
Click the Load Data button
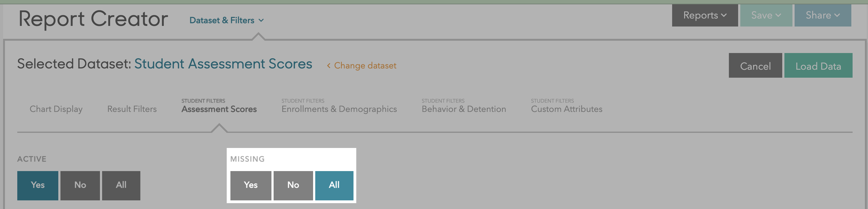[818, 66]
